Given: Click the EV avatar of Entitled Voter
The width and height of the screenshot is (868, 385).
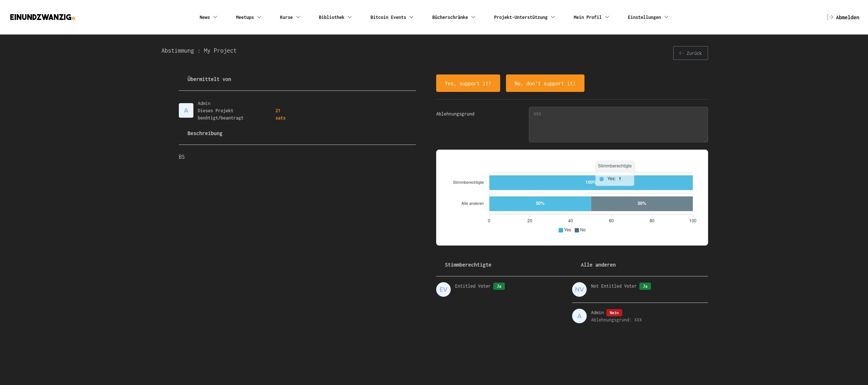Looking at the screenshot, I should 443,289.
